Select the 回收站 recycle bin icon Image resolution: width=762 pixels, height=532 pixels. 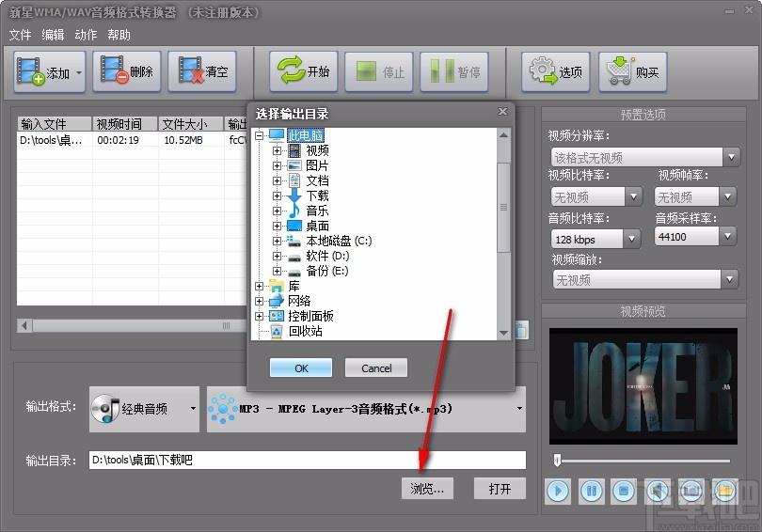tap(277, 332)
